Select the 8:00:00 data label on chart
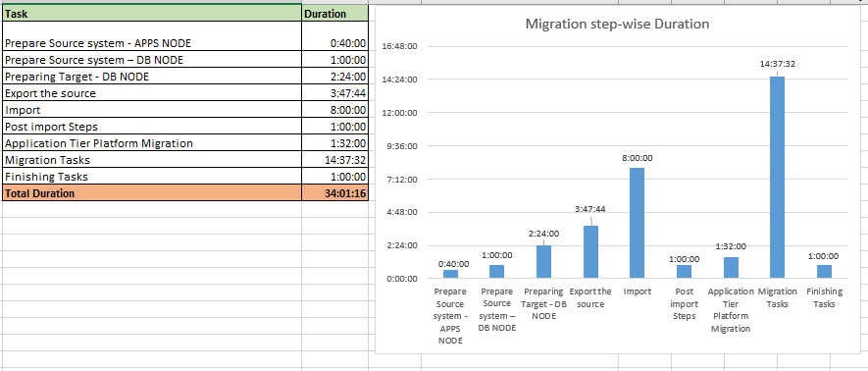The image size is (868, 371). click(638, 158)
